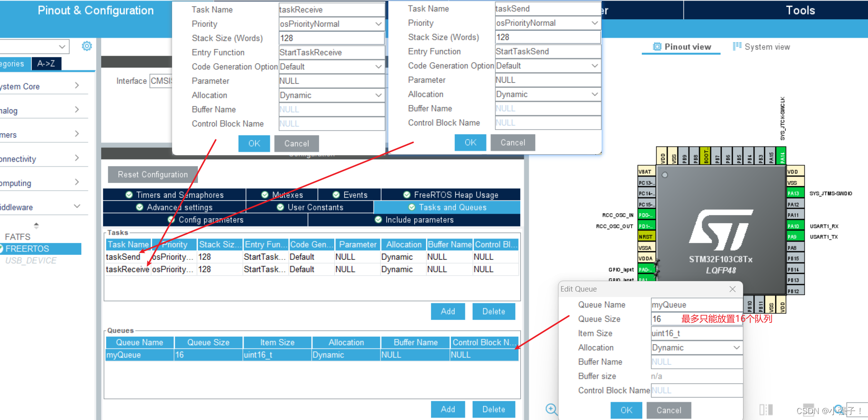Click the PD0 RCC_OSC_IN pin

tap(646, 215)
